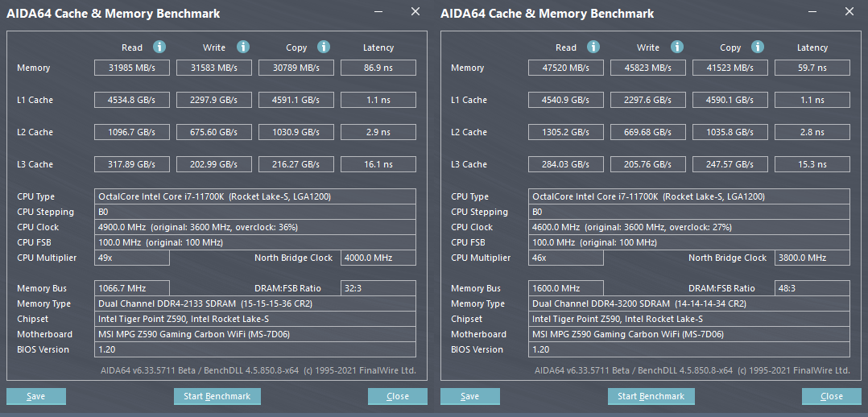
Task: Select L3 Cache read 284.03 GB/s
Action: point(566,164)
